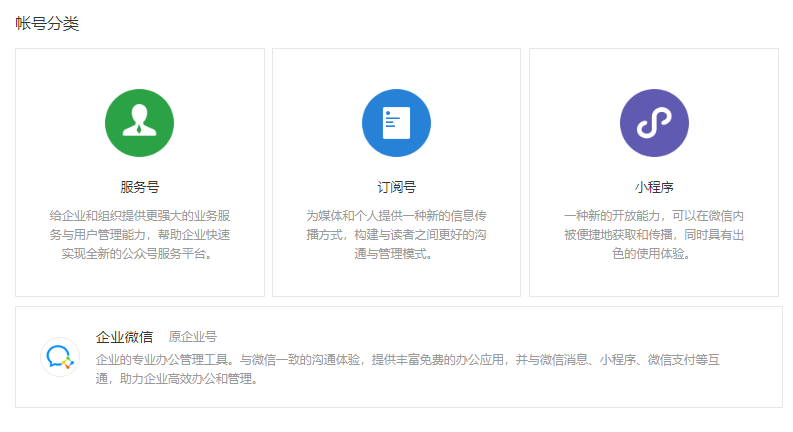The height and width of the screenshot is (432, 793).
Task: Click the 帐号分类 section heading
Action: click(x=47, y=24)
